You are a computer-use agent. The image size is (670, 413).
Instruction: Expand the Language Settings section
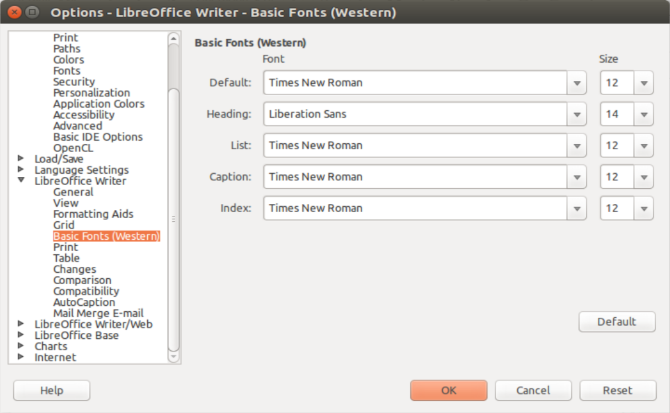point(21,170)
